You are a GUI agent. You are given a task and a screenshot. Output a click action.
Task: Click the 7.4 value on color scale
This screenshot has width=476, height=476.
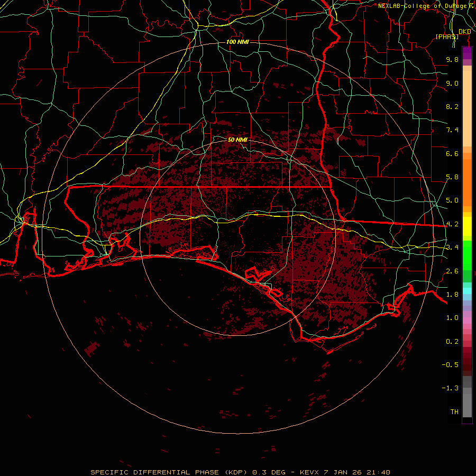[x=452, y=130]
